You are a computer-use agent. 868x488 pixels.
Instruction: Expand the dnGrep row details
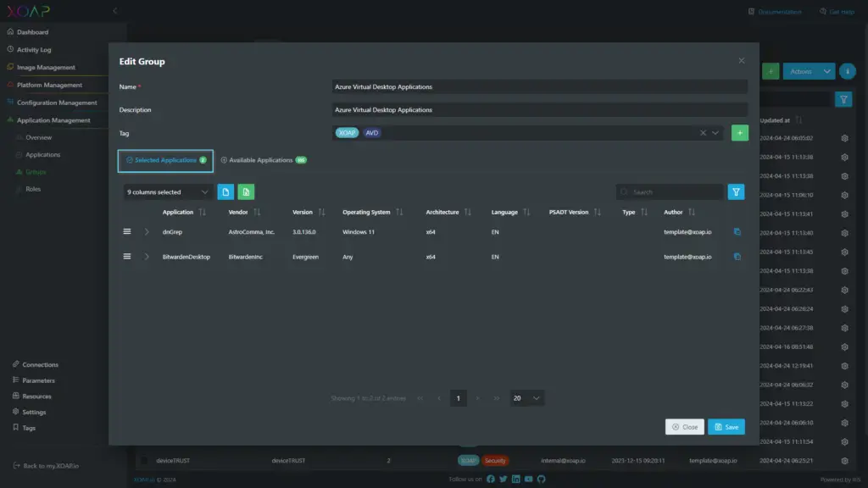[x=147, y=232]
